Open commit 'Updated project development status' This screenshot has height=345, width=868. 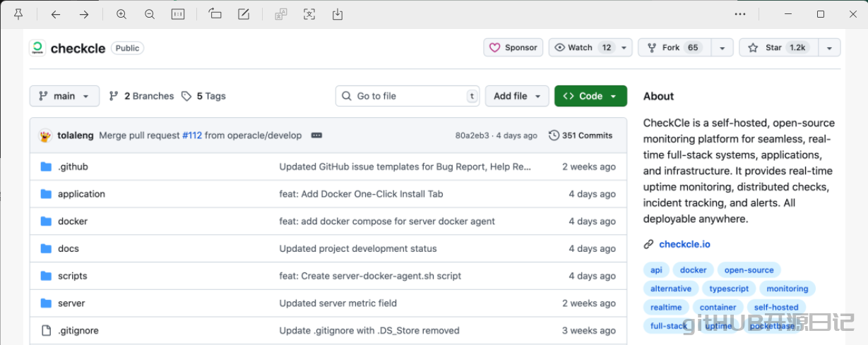358,248
